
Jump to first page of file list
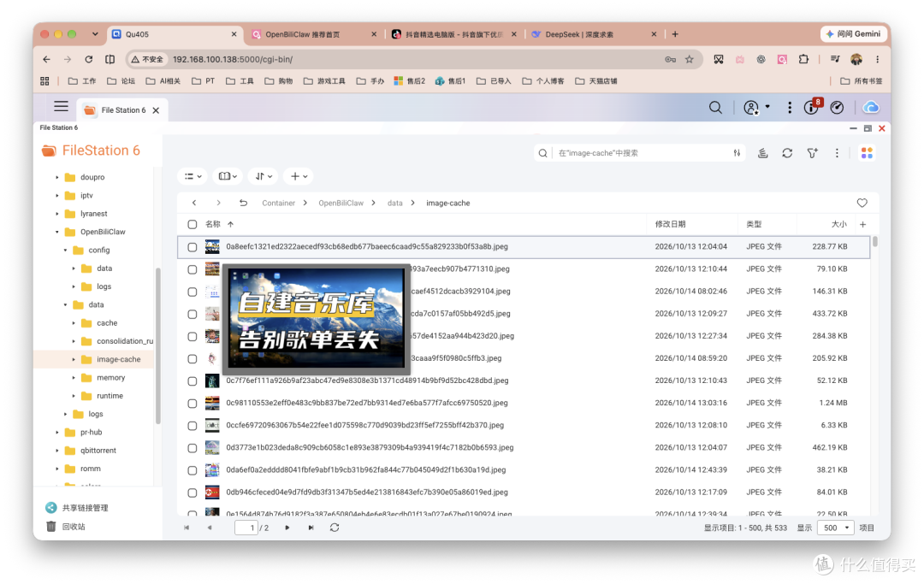(x=187, y=528)
